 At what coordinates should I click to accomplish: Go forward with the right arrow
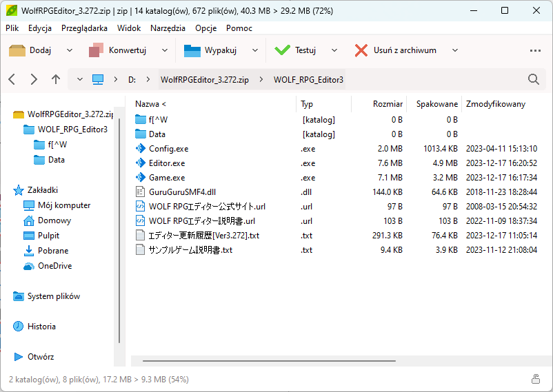point(34,79)
